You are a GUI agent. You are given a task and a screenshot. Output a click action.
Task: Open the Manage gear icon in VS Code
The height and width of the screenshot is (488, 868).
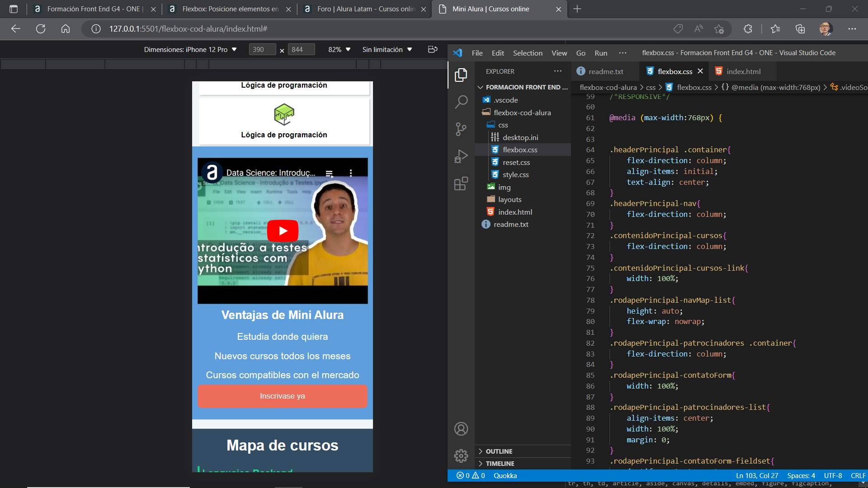click(461, 455)
